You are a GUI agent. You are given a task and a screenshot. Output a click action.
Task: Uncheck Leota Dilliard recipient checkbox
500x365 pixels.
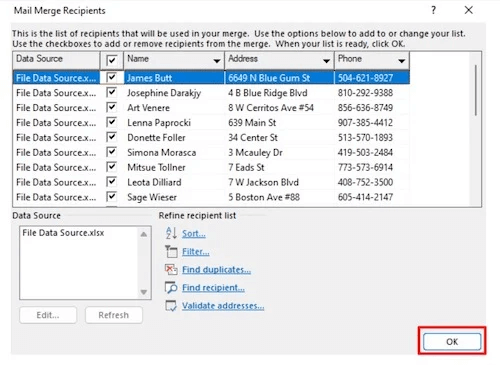[x=111, y=182]
